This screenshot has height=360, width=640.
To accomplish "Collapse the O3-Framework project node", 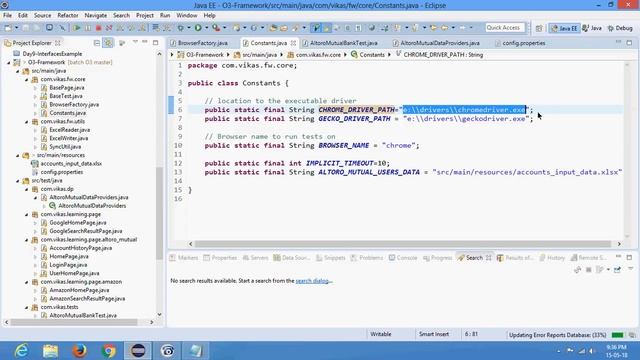I will click(x=9, y=62).
